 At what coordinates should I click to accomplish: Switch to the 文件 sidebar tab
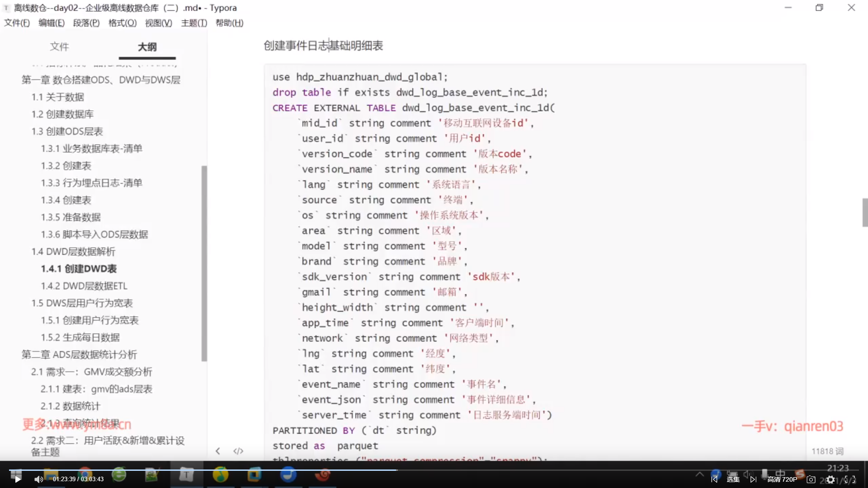coord(59,47)
